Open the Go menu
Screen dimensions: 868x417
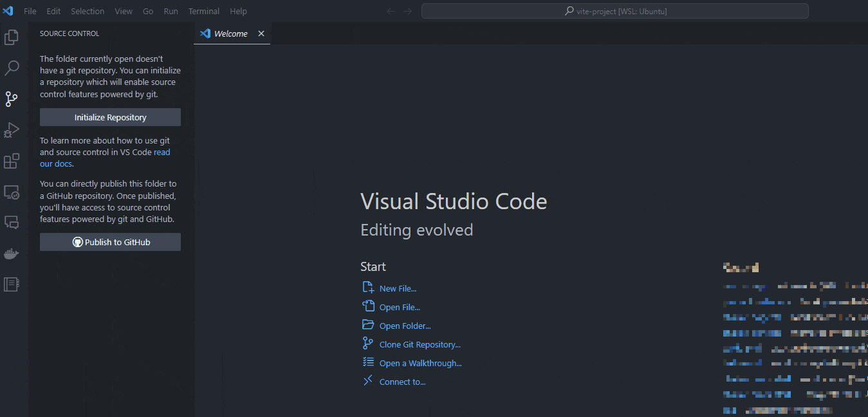tap(148, 11)
